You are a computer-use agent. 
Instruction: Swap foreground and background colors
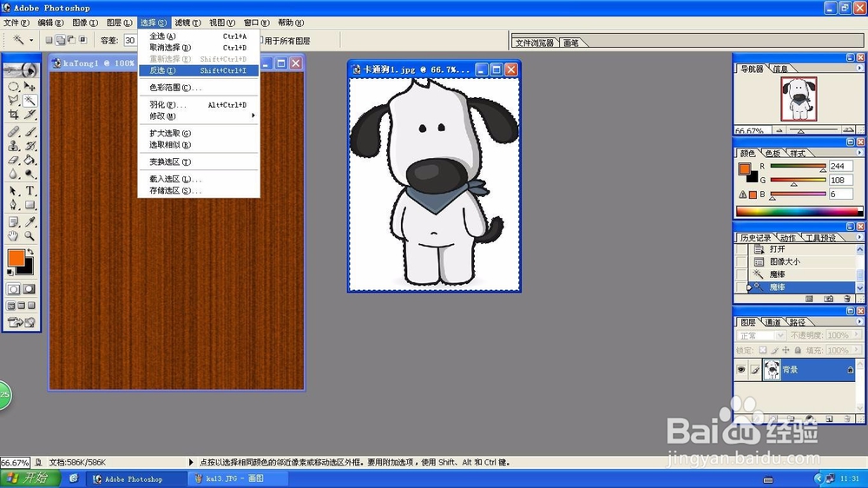(x=31, y=252)
